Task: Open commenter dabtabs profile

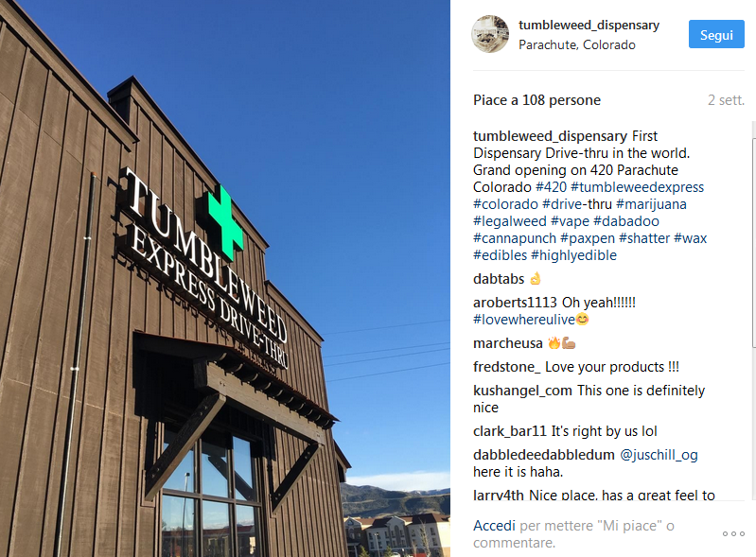Action: (x=499, y=279)
